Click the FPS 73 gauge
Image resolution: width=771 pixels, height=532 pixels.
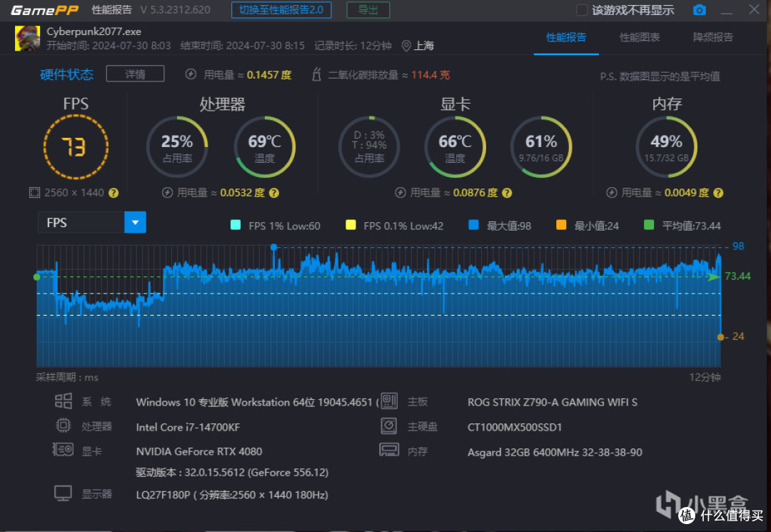[76, 147]
